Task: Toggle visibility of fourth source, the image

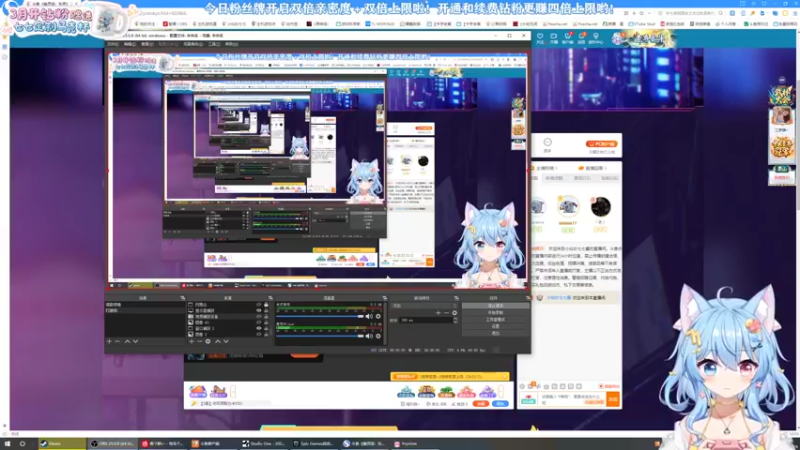Action: click(259, 322)
